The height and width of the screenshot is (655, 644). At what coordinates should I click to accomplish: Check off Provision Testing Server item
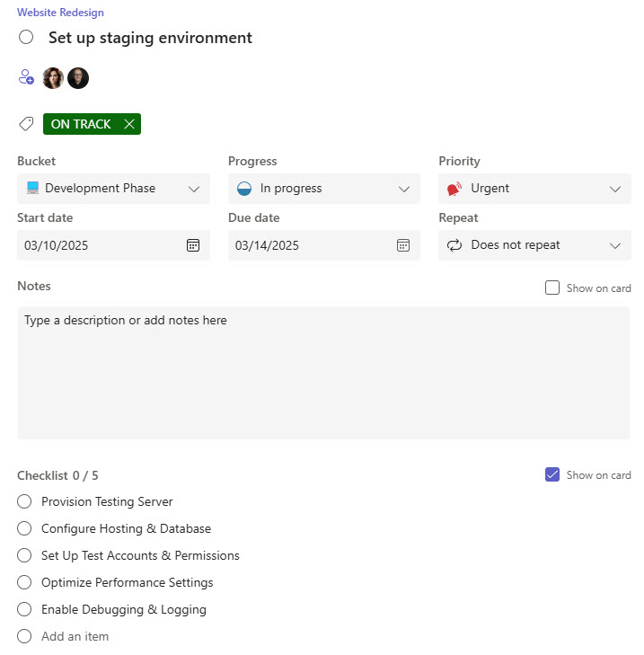coord(24,501)
